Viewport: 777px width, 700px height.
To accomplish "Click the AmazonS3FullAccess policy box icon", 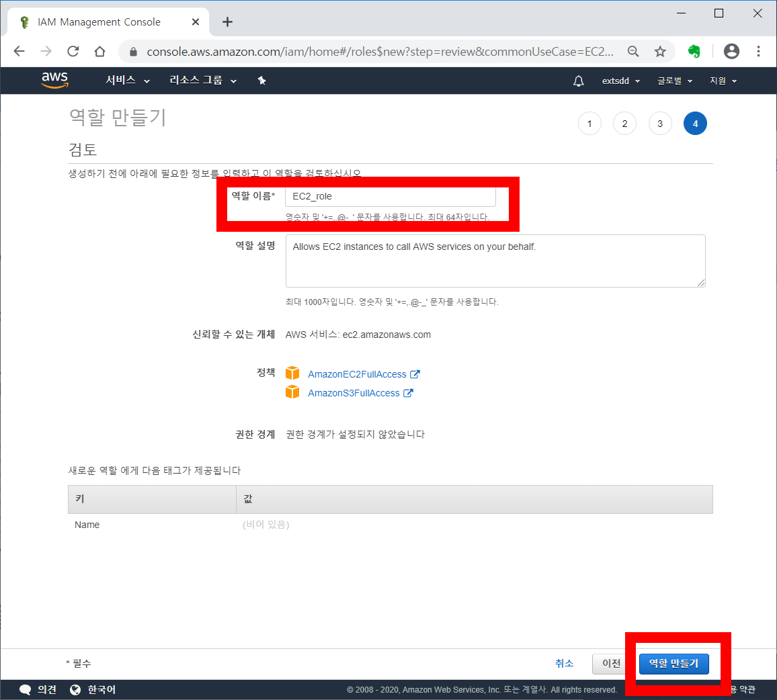I will point(292,392).
